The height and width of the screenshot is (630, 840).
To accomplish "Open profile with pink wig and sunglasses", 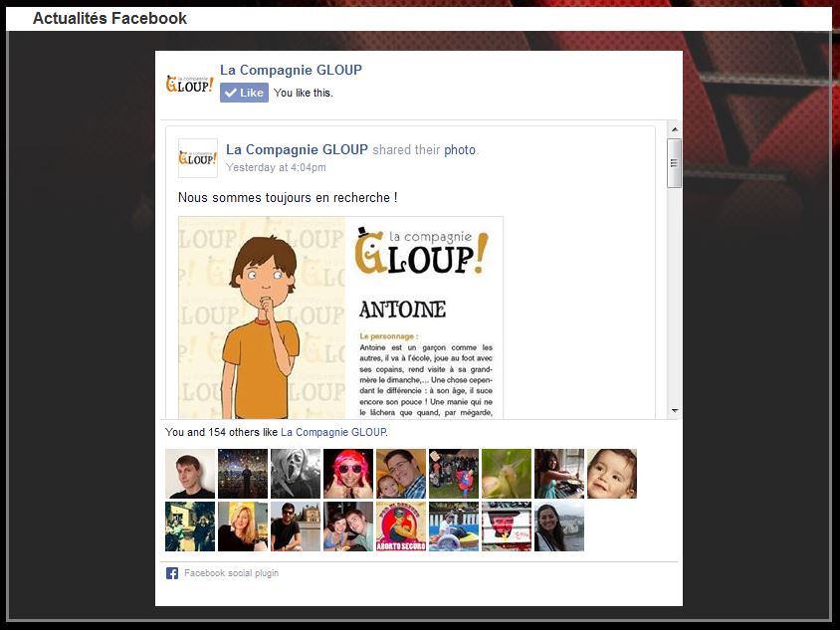I will (x=348, y=474).
